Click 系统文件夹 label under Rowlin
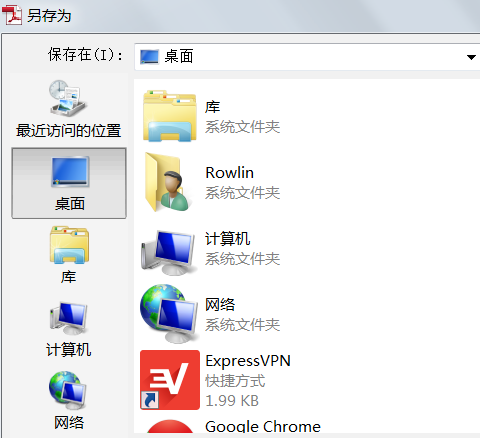The image size is (480, 438). pos(243,193)
